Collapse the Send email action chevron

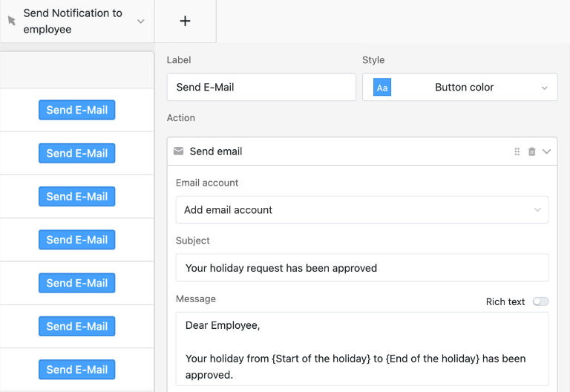pyautogui.click(x=547, y=151)
